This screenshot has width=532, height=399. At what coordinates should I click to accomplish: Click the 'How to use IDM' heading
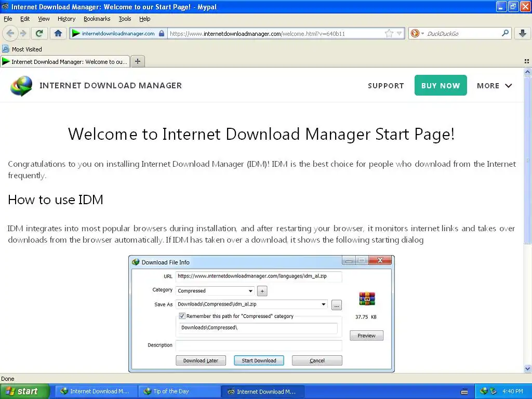55,199
